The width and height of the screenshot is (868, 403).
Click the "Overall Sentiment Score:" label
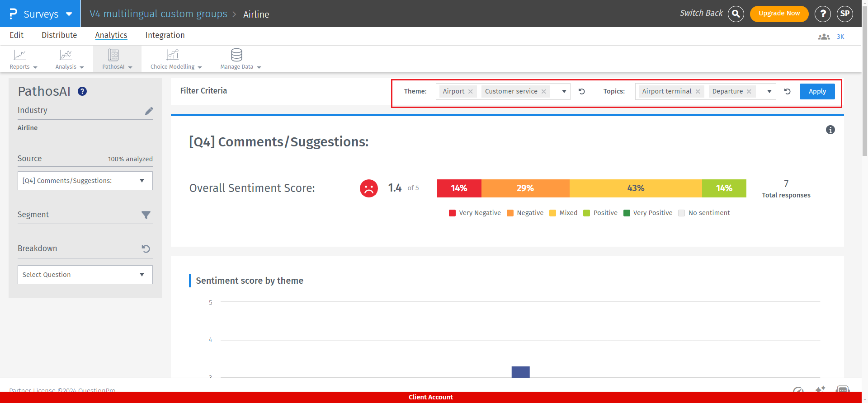252,188
